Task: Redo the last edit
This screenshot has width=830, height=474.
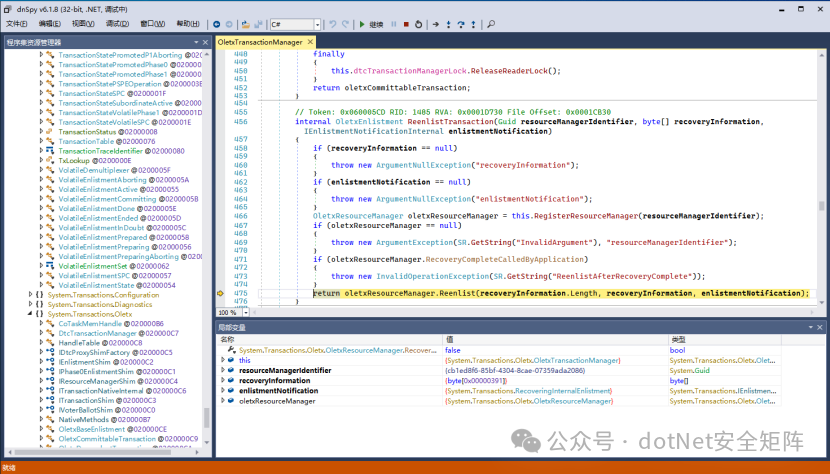Action: point(345,24)
